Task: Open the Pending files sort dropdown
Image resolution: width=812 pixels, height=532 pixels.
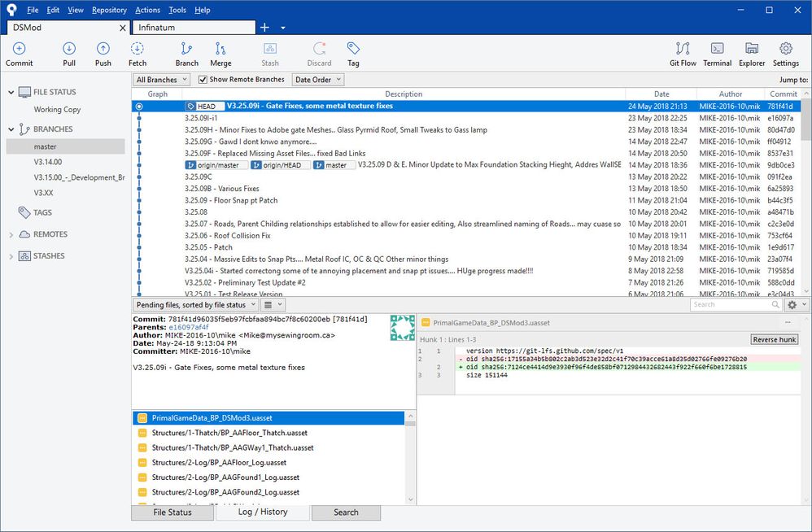Action: pos(196,305)
